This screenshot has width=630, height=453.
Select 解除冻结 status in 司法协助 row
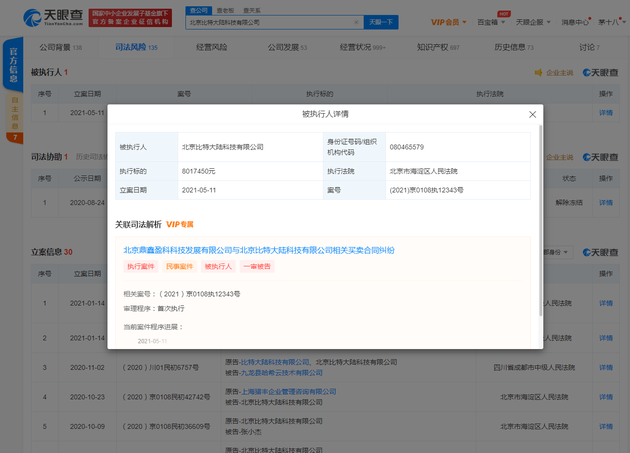569,203
